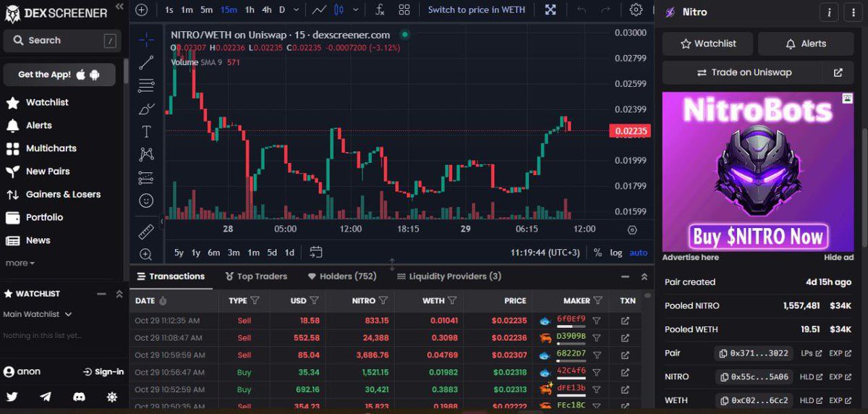The height and width of the screenshot is (414, 868).
Task: Open the chart layout grid selector
Action: tap(404, 10)
